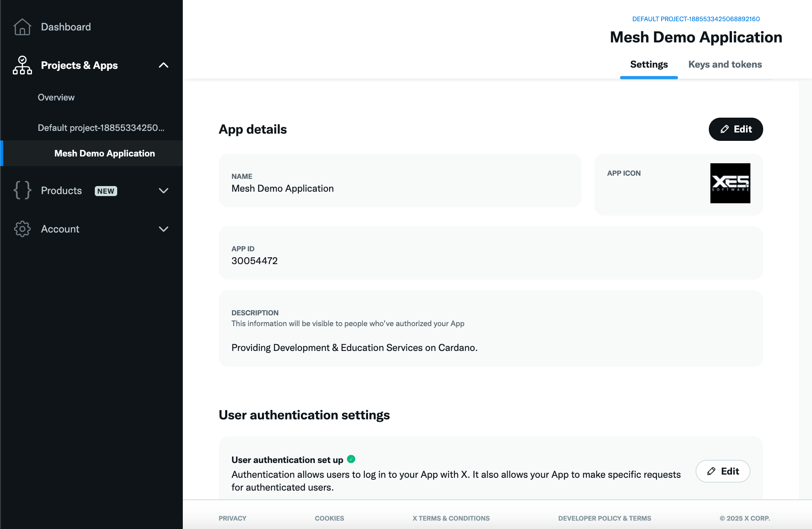Click the COOKIES footer link
The width and height of the screenshot is (812, 529).
coord(329,518)
